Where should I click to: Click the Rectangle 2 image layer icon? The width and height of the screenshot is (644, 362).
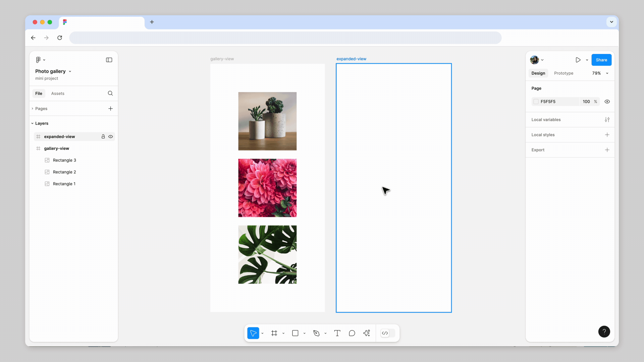[47, 172]
